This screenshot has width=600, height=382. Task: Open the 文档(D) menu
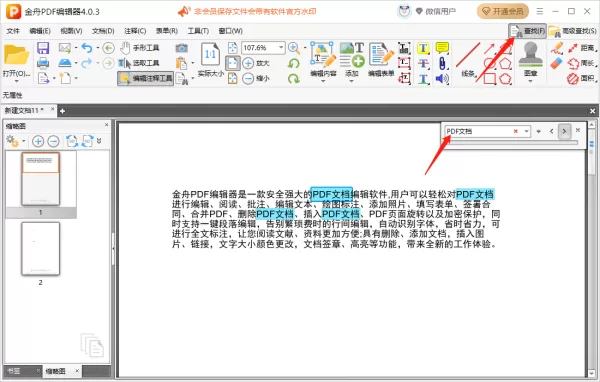103,31
